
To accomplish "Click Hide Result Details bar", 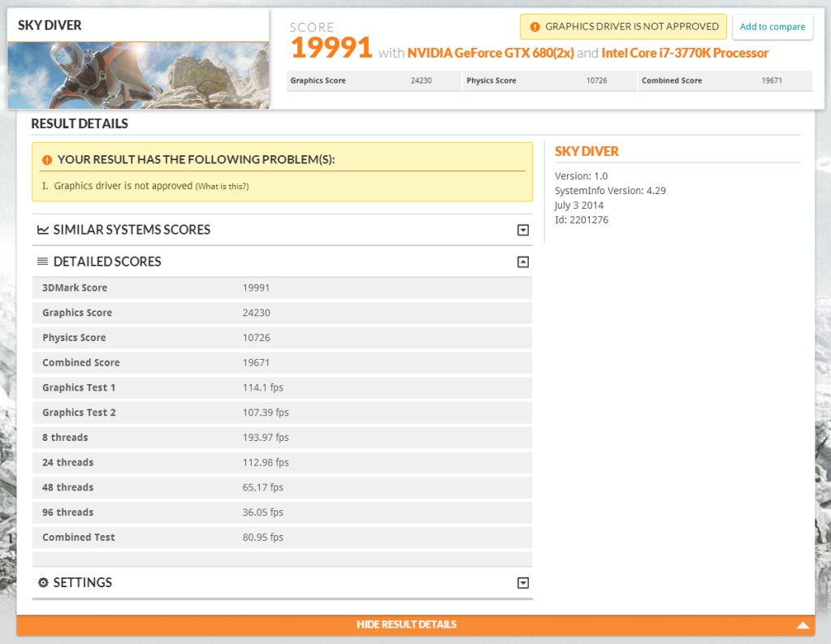I will tap(406, 625).
